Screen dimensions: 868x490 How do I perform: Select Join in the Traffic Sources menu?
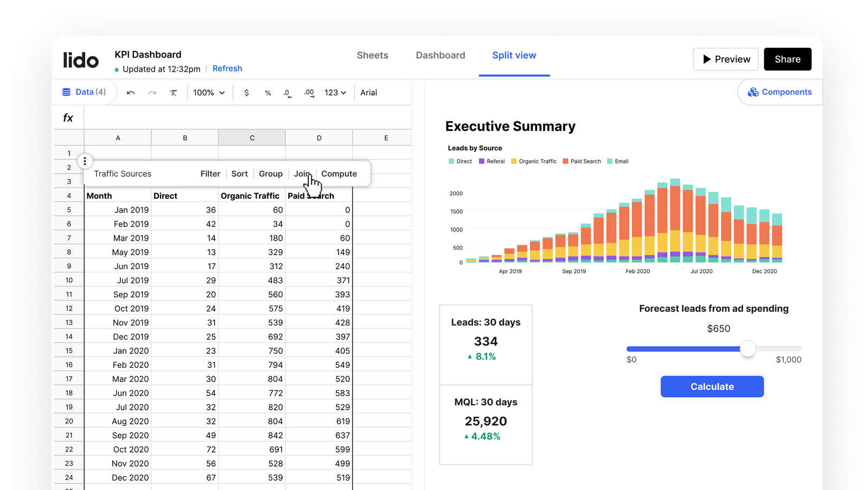[x=302, y=174]
